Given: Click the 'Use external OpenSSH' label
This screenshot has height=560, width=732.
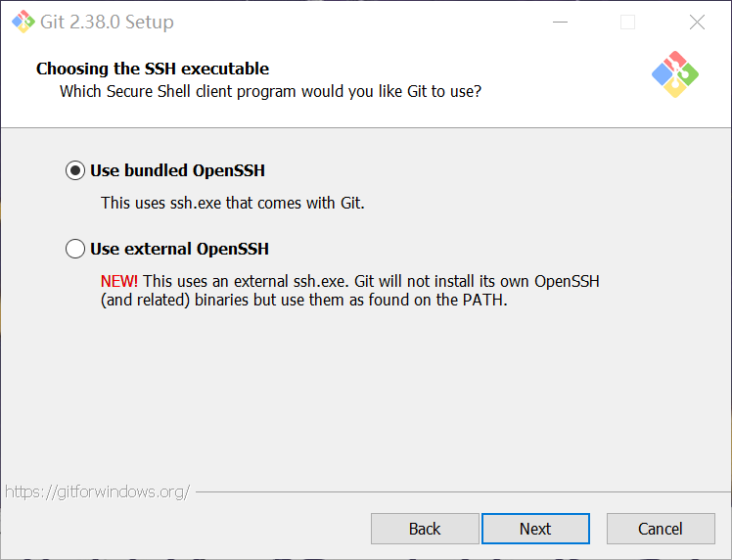Looking at the screenshot, I should [179, 249].
